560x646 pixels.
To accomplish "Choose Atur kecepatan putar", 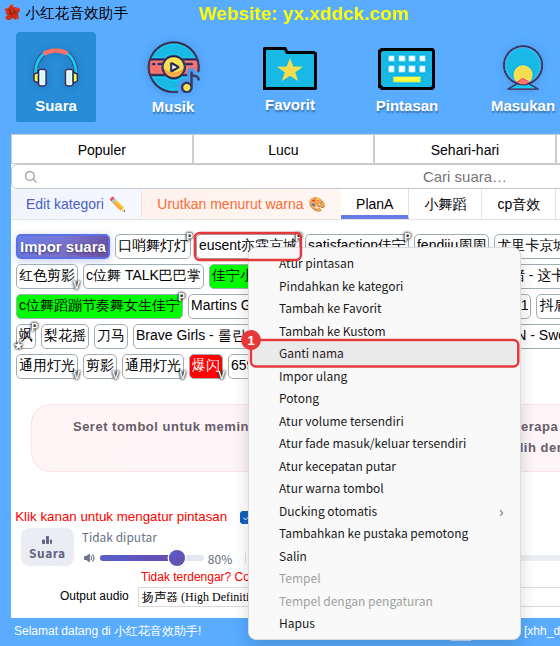I will (384, 466).
